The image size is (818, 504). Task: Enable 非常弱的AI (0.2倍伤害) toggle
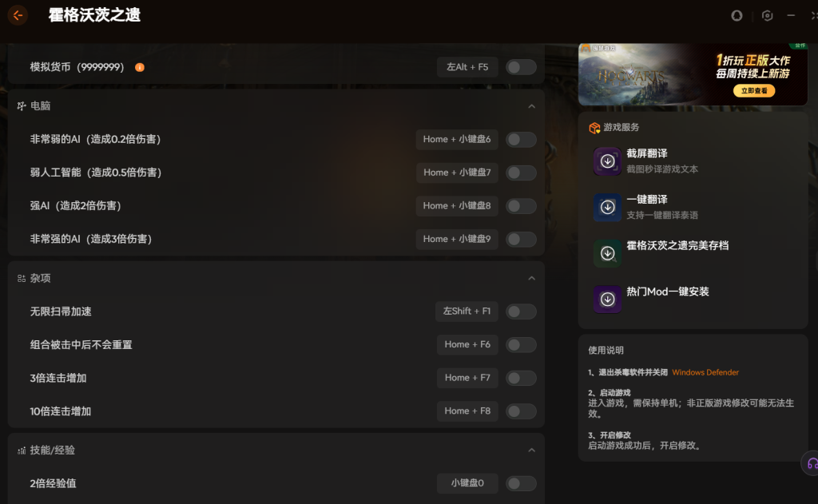tap(521, 140)
